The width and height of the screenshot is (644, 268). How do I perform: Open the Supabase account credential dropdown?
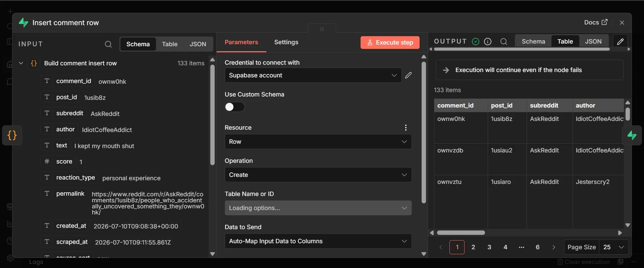(x=313, y=75)
